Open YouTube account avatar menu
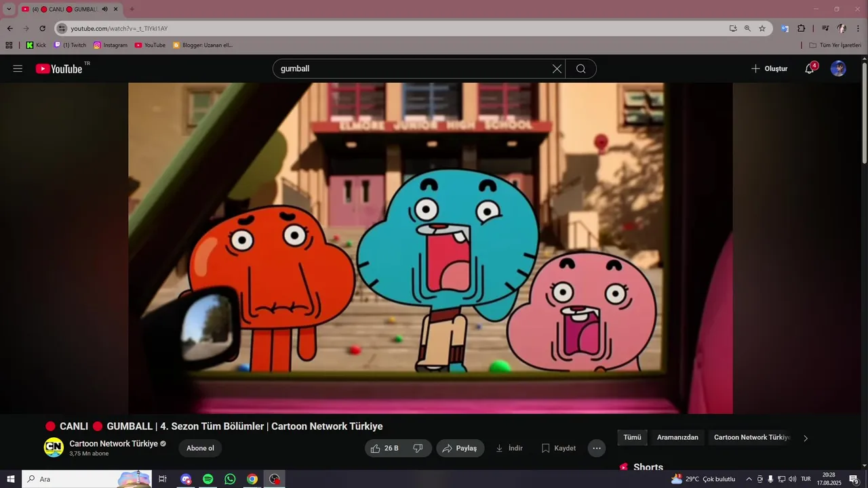Viewport: 868px width, 488px height. coord(839,68)
